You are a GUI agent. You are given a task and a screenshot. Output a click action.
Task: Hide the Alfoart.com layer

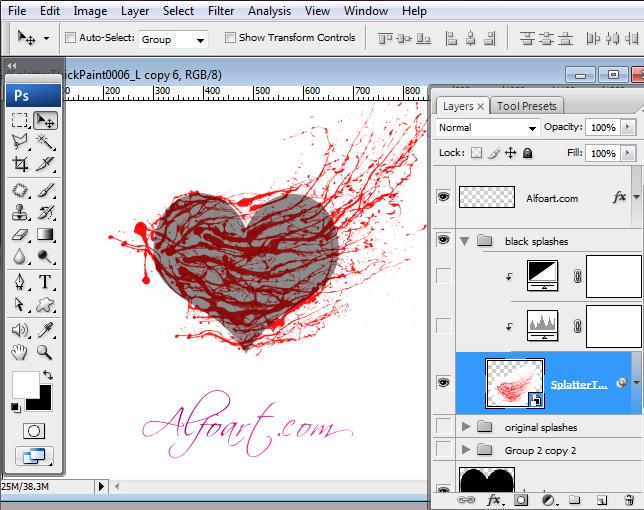443,197
